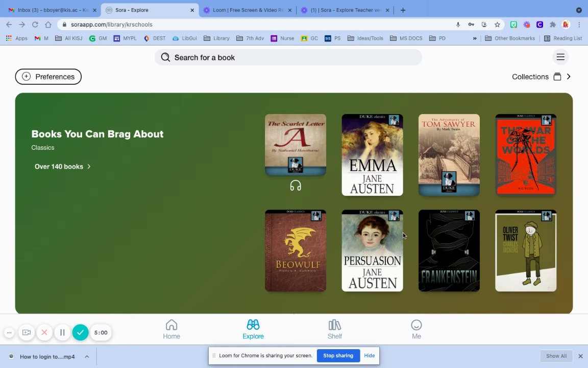Screen dimensions: 588x368
Task: Open the Ideas/Tools bookmarks folder
Action: [365, 38]
